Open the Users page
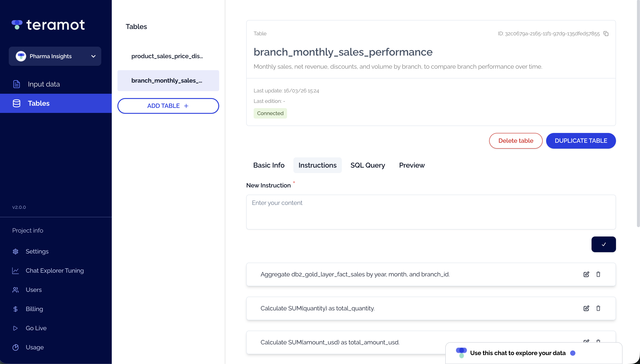This screenshot has width=640, height=364. [34, 290]
